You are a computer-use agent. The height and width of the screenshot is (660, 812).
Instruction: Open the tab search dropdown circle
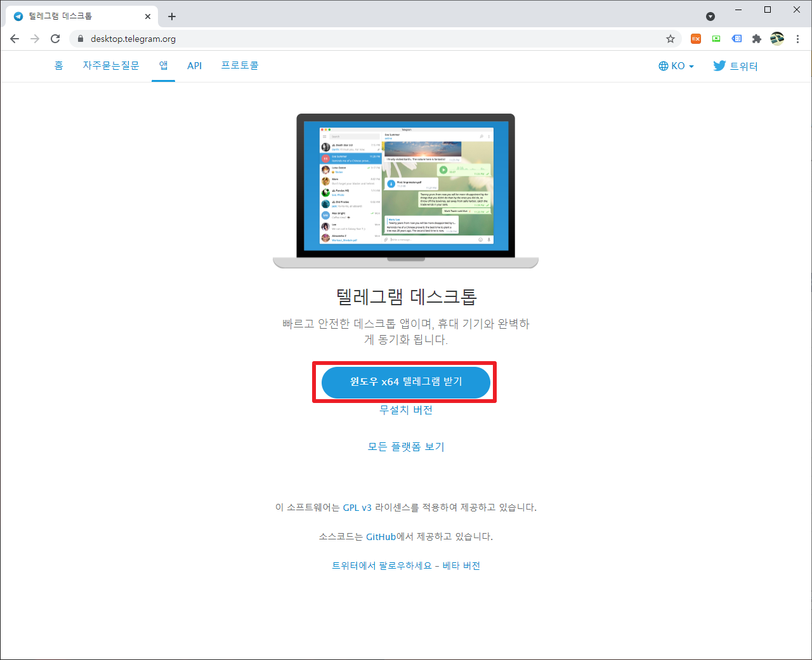click(x=710, y=16)
